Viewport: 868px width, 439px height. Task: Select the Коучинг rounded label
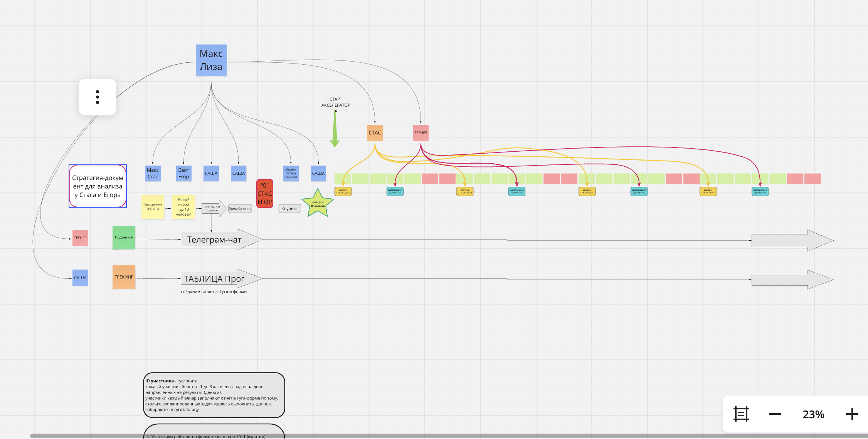(x=289, y=209)
